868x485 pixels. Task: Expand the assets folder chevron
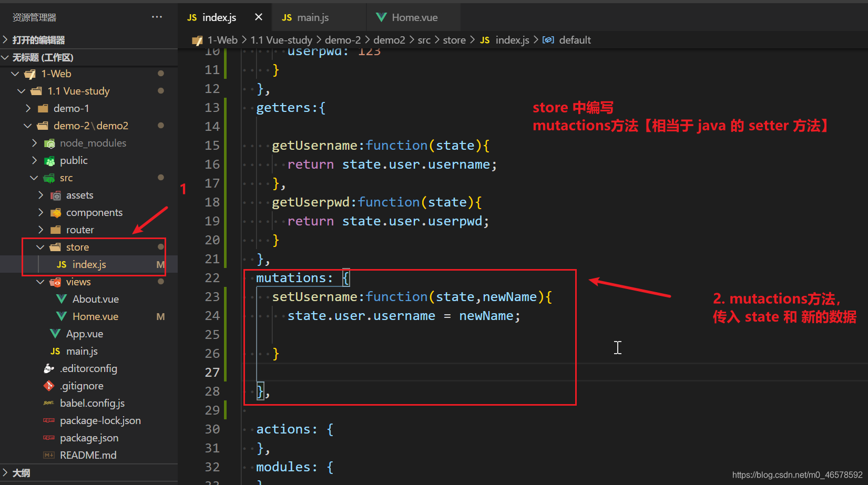pyautogui.click(x=40, y=195)
